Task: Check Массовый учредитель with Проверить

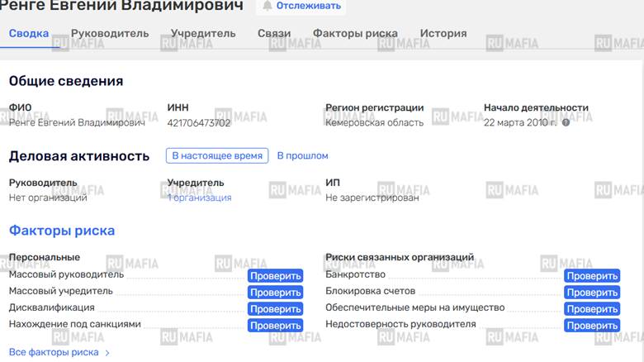Action: [275, 293]
